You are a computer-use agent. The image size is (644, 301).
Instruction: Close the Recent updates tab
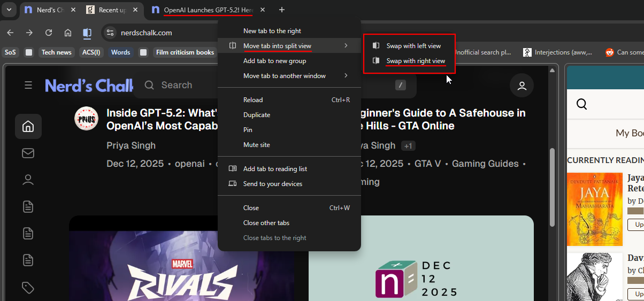135,10
